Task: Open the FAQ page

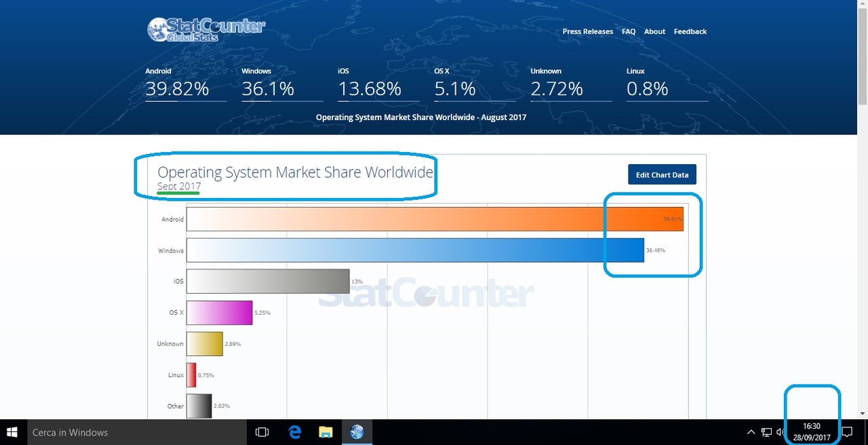Action: [x=629, y=31]
